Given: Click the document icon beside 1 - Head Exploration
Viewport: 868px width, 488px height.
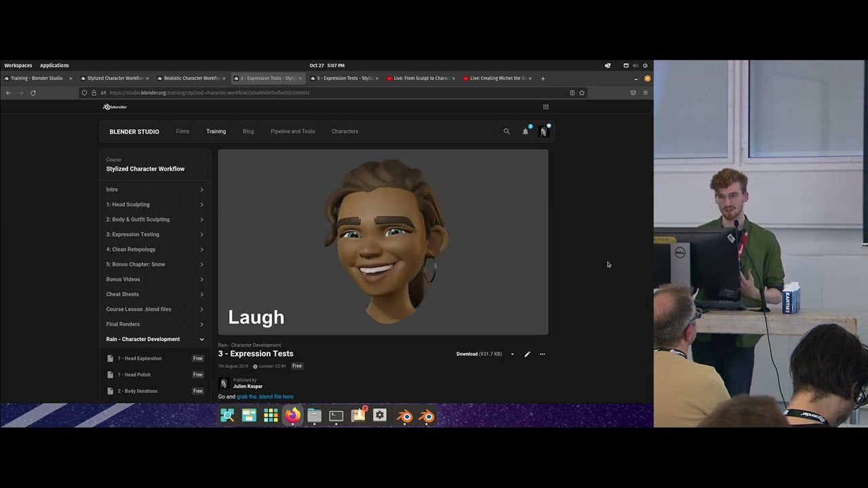Looking at the screenshot, I should tap(111, 359).
